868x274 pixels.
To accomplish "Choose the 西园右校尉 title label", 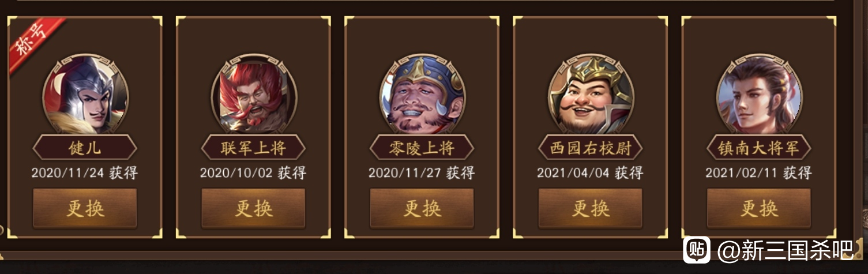I will point(590,148).
